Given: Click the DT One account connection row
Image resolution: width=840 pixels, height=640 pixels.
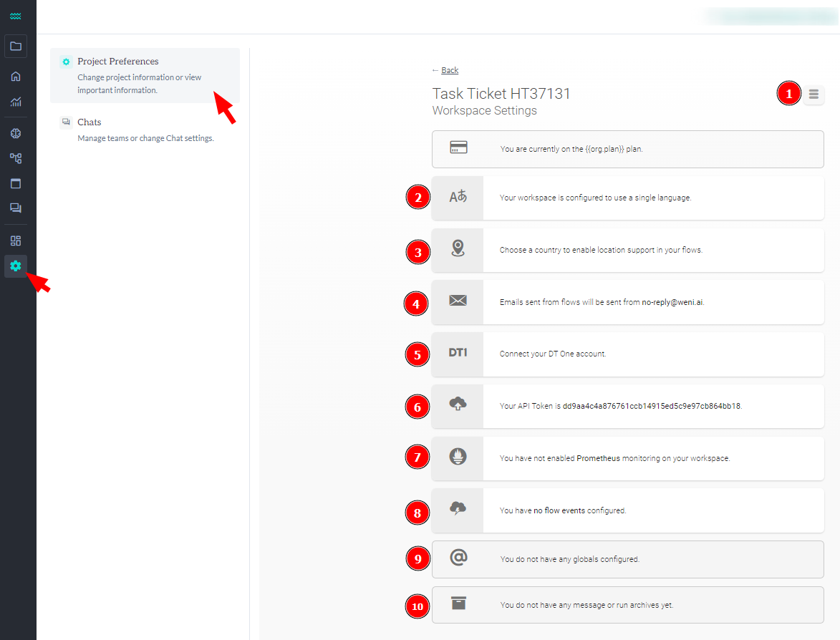Looking at the screenshot, I should pyautogui.click(x=627, y=354).
